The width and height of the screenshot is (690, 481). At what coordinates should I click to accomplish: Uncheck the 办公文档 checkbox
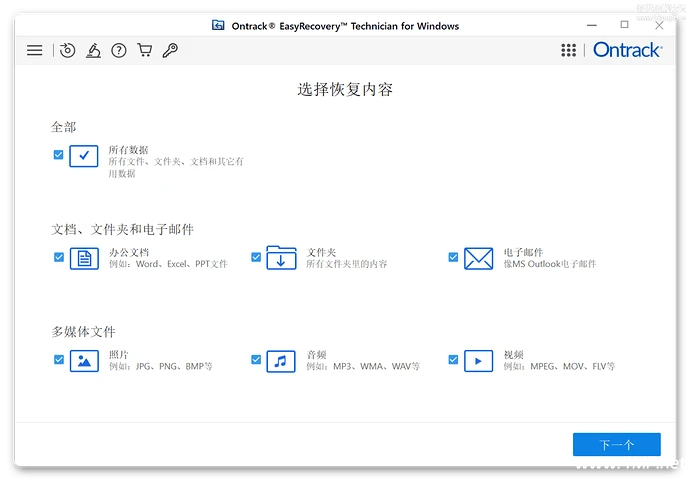click(58, 257)
